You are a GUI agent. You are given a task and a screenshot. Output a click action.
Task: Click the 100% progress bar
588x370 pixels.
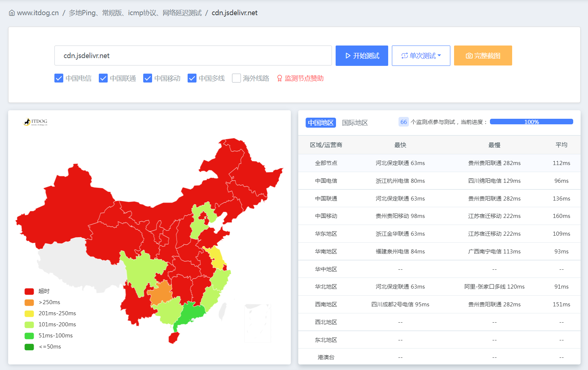point(531,122)
